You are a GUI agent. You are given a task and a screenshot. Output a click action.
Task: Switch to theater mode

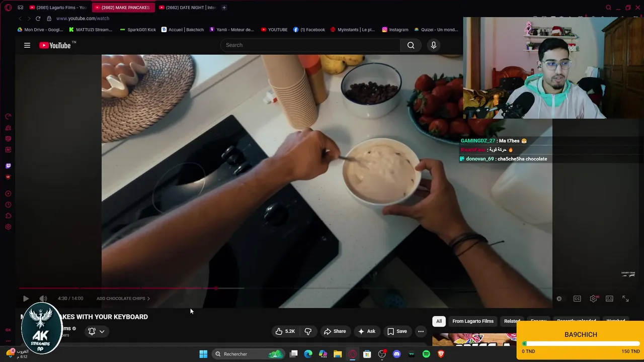click(x=609, y=299)
